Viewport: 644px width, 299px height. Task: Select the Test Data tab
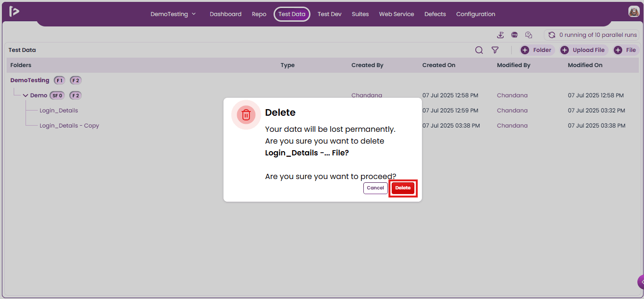292,14
